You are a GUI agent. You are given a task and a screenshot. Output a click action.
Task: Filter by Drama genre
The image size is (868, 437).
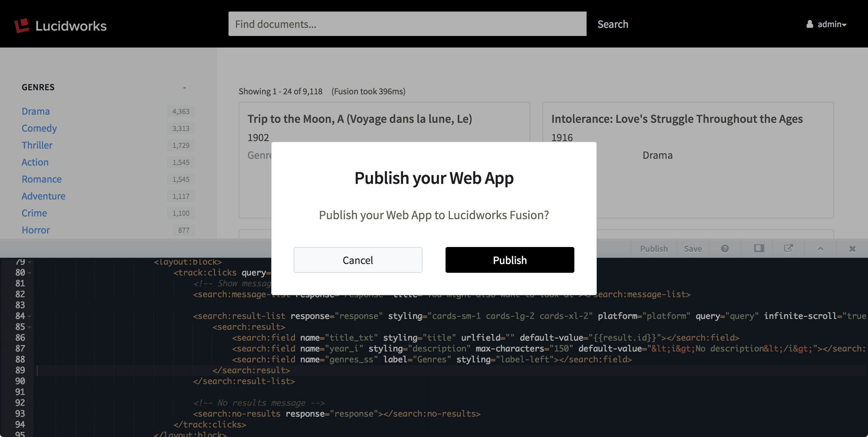tap(36, 111)
